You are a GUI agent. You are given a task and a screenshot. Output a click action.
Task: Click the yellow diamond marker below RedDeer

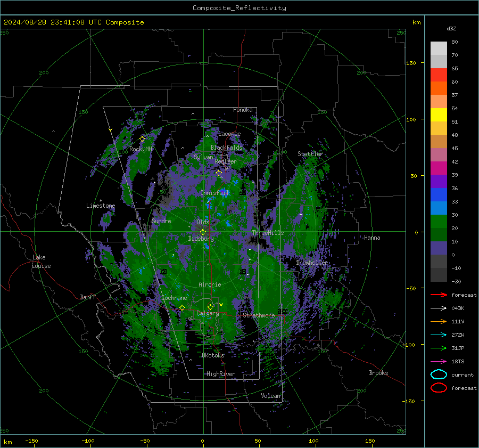tap(219, 173)
